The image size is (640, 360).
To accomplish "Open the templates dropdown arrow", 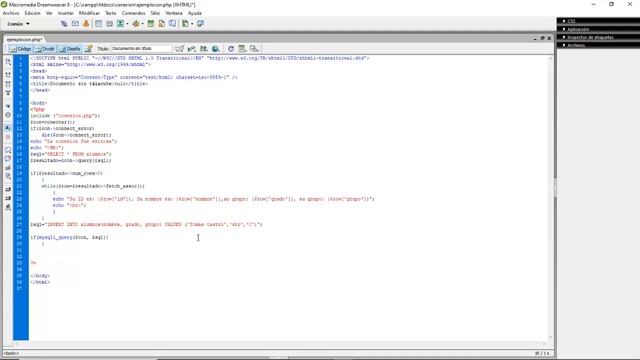I will pos(192,24).
